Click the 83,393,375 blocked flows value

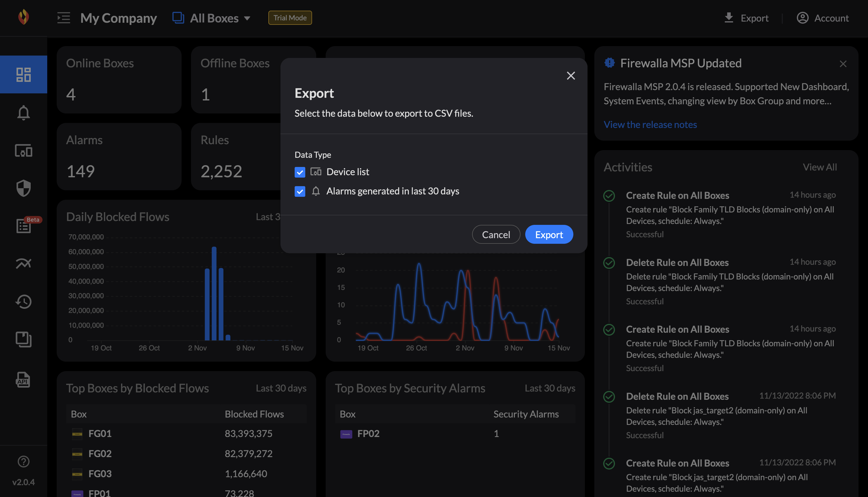click(248, 433)
